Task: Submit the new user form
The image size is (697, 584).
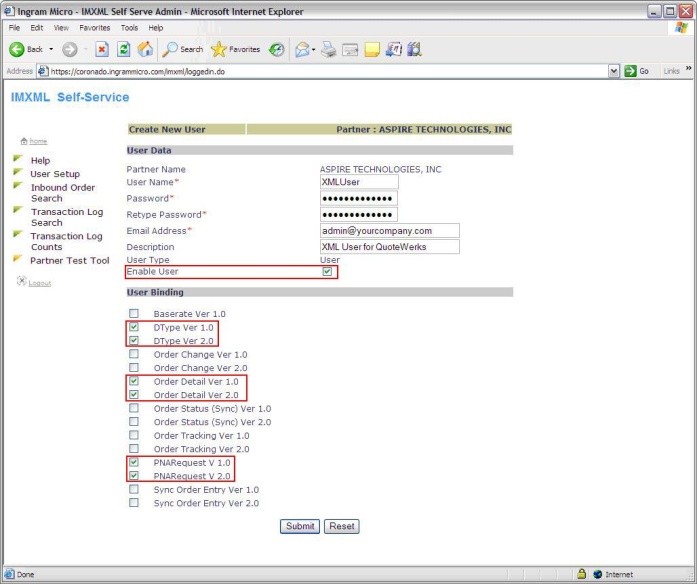Action: pos(300,526)
